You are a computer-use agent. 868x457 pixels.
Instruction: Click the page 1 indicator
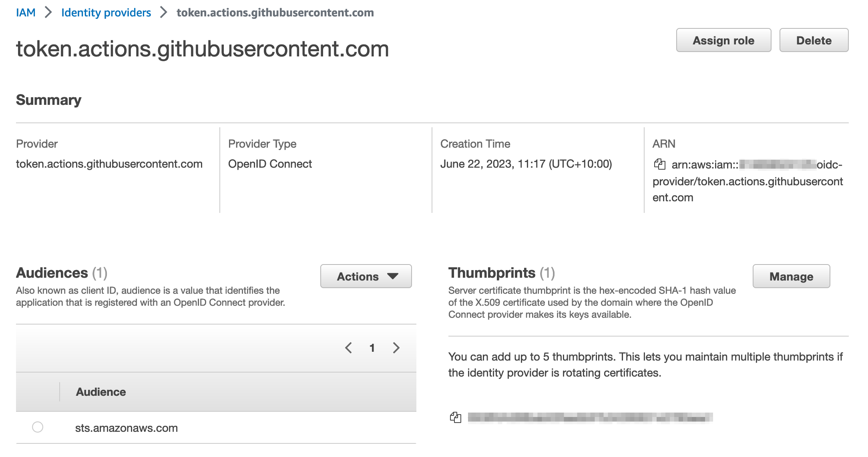click(x=372, y=348)
